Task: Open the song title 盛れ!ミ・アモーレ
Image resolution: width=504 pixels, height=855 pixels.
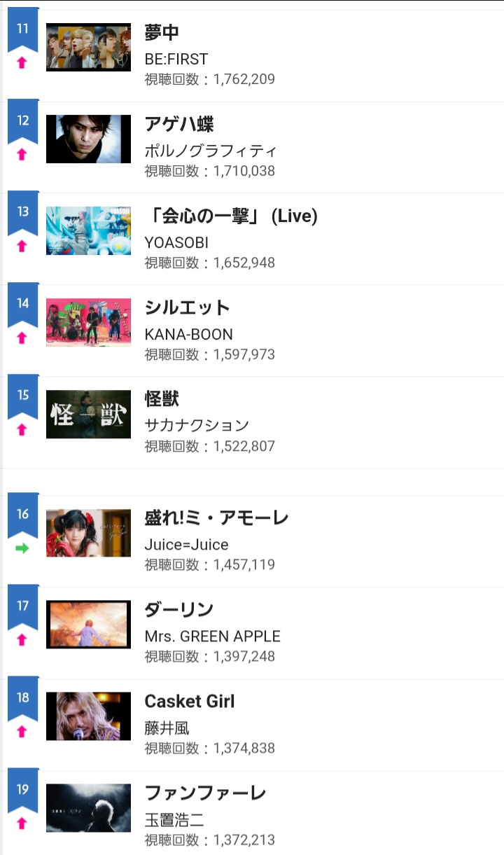Action: [216, 518]
